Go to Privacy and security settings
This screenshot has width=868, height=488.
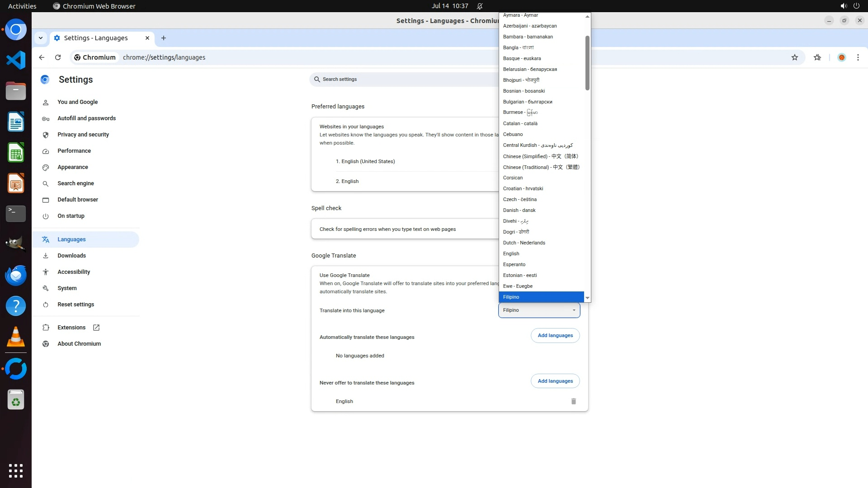click(x=83, y=135)
